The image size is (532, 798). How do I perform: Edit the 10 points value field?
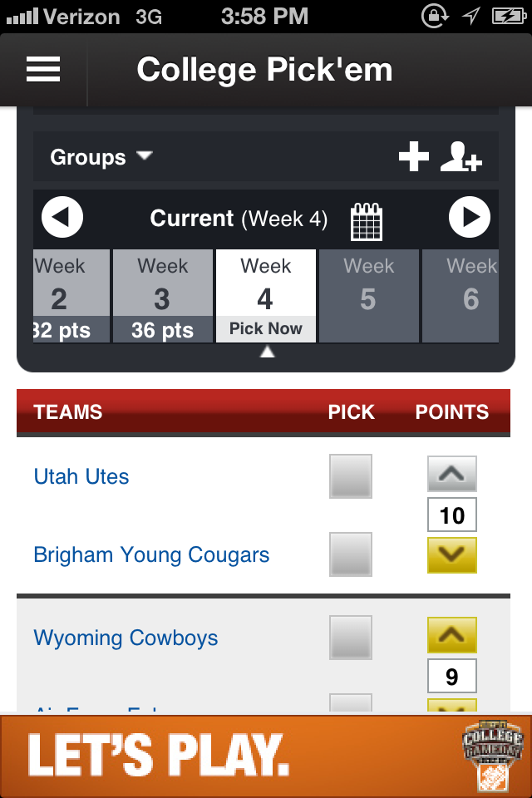[x=451, y=515]
